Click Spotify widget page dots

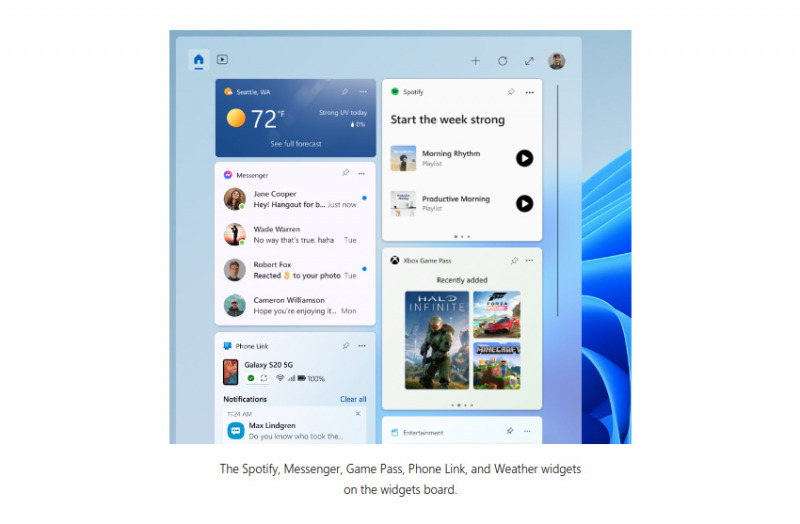462,237
